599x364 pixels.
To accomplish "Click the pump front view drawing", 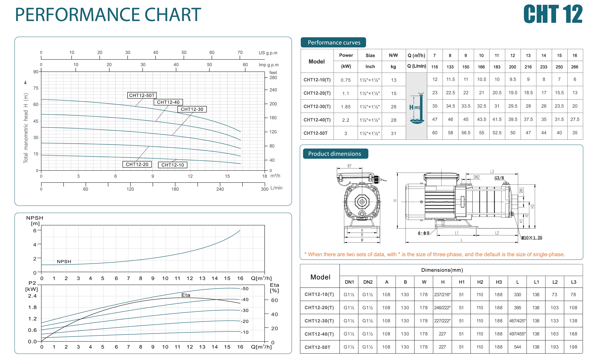I will 362,204.
